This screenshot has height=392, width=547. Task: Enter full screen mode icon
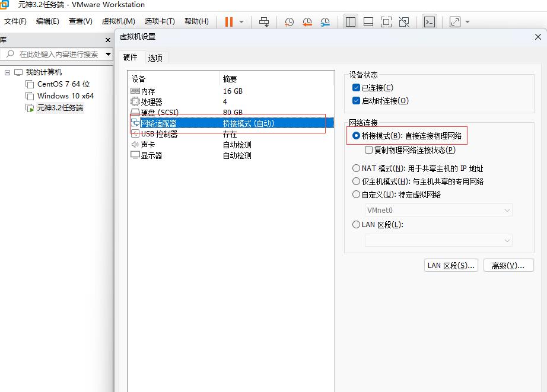click(x=386, y=22)
